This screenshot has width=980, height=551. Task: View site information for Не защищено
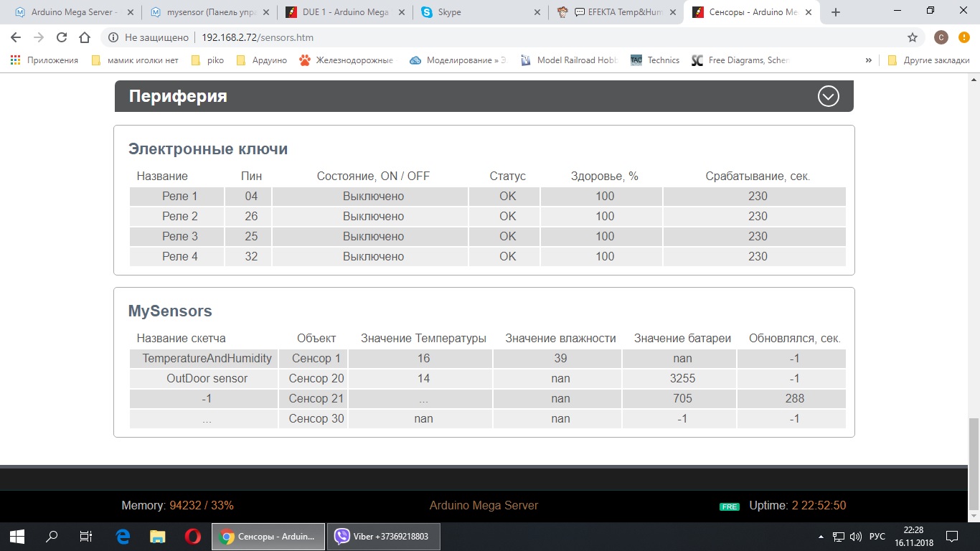(149, 37)
